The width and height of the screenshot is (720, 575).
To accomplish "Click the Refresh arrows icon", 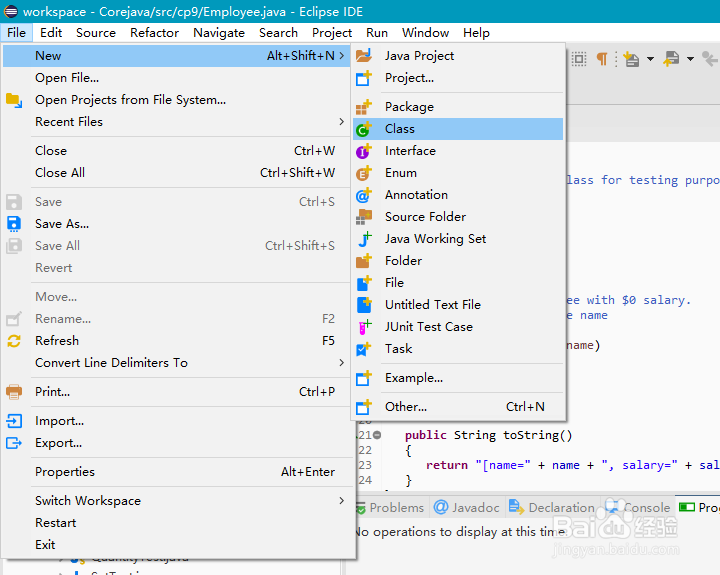I will 14,341.
